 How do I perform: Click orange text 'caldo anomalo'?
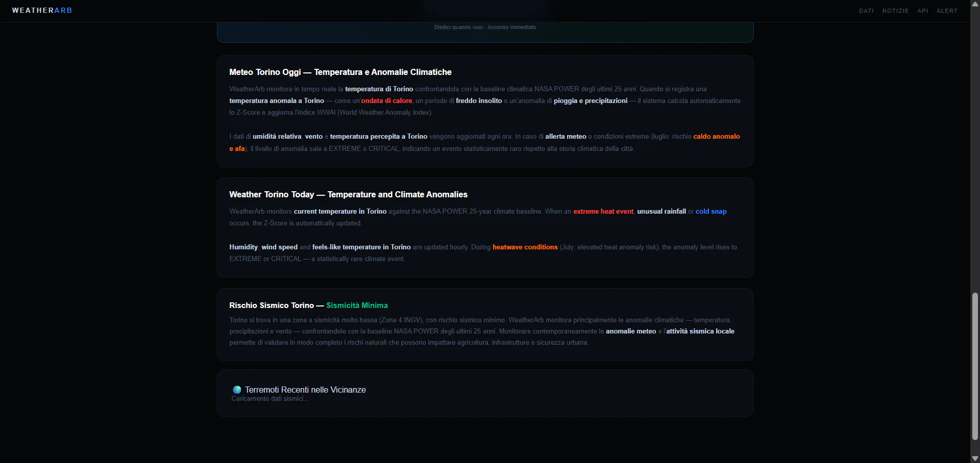716,137
